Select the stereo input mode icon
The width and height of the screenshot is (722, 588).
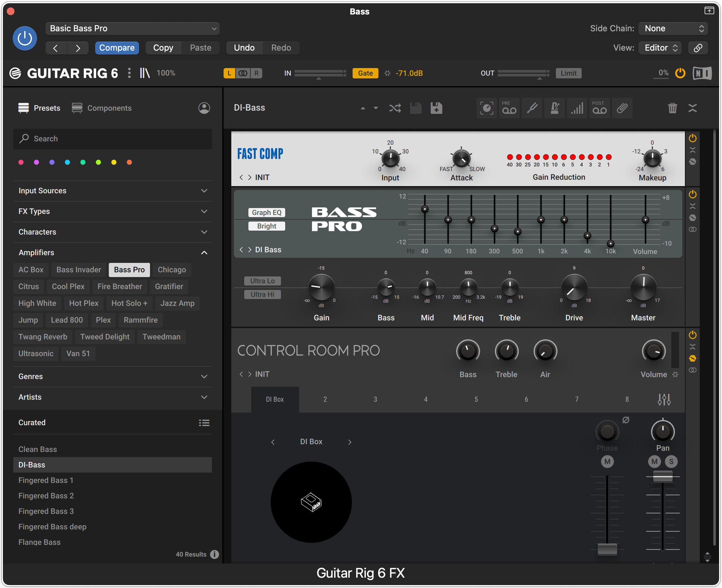243,73
